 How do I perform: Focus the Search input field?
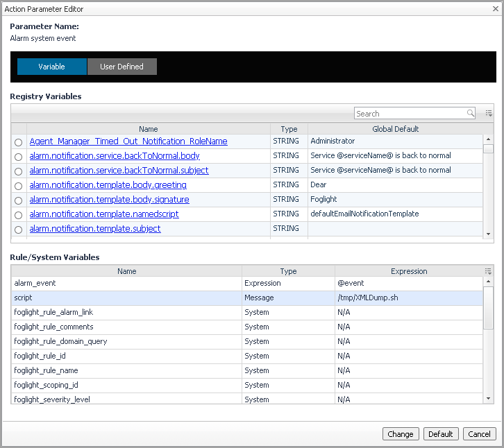pos(410,114)
